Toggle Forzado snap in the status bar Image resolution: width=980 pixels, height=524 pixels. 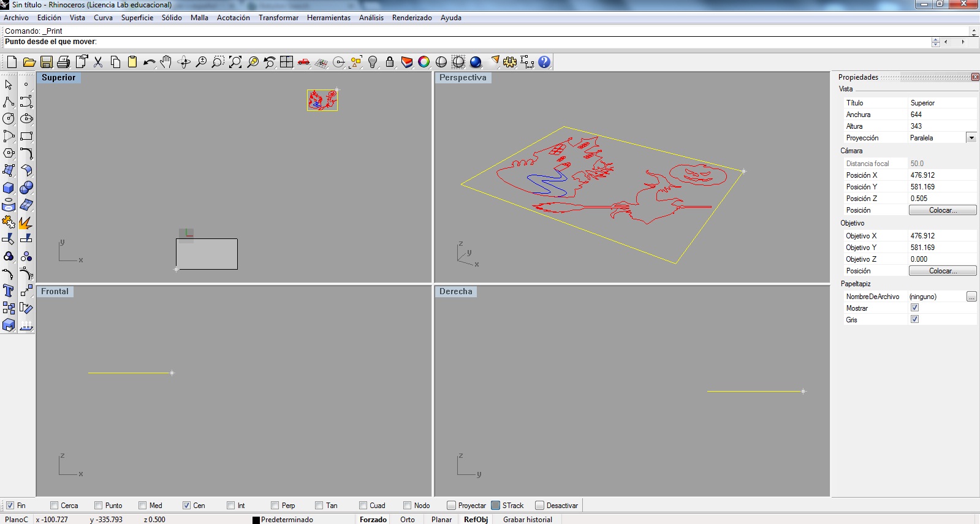point(373,519)
